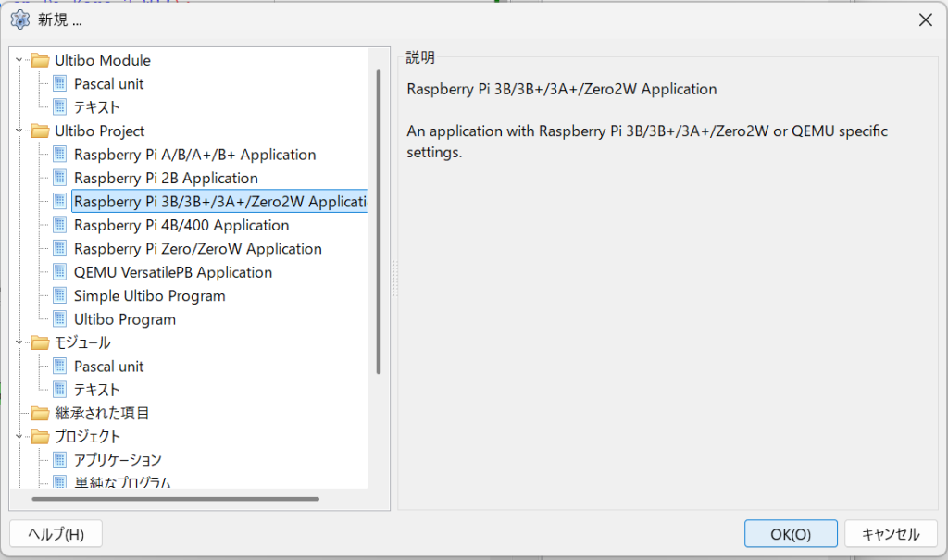Click icon next to Raspberry Pi A/B/A+/B+ Application

(60, 155)
